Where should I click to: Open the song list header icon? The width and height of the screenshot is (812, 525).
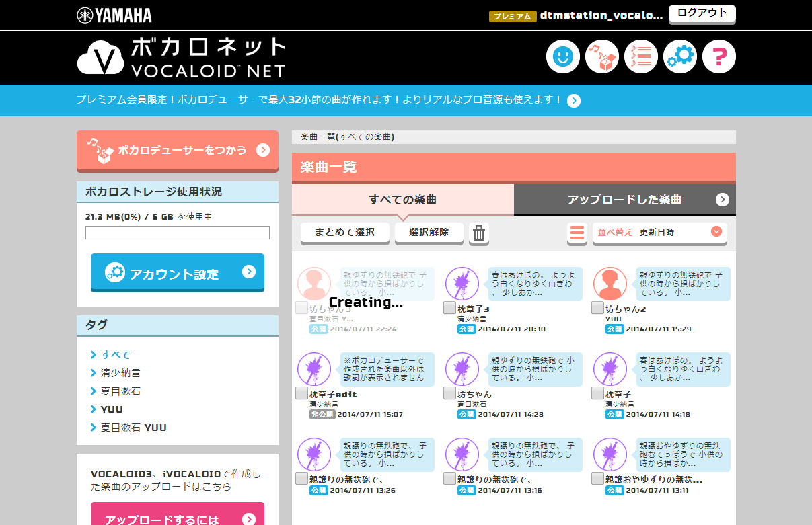click(x=641, y=57)
